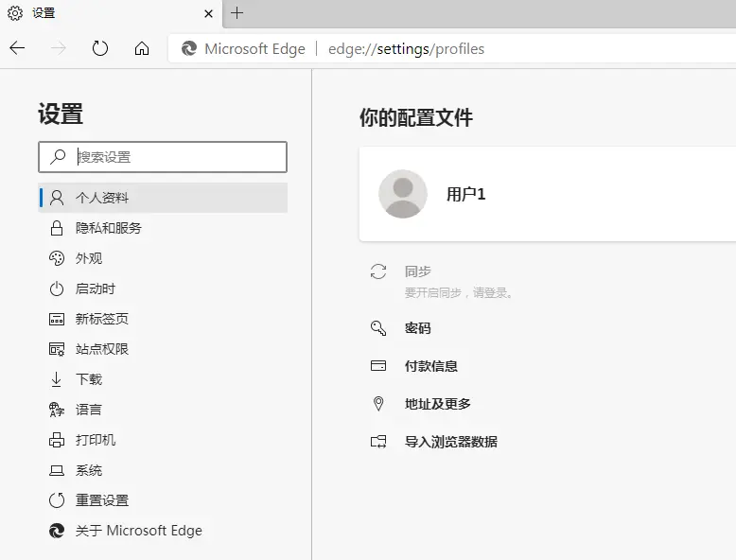Click the browser Back arrow
This screenshot has width=736, height=560.
[x=17, y=48]
